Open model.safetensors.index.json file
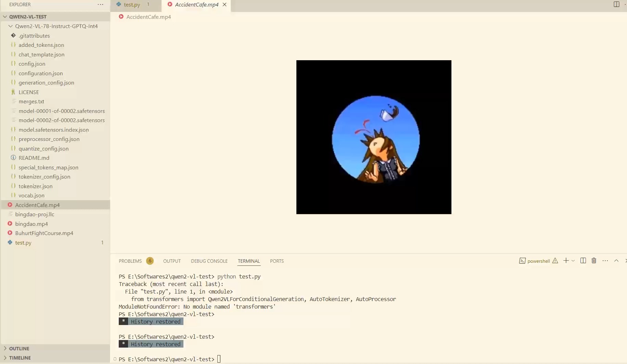 click(x=54, y=130)
